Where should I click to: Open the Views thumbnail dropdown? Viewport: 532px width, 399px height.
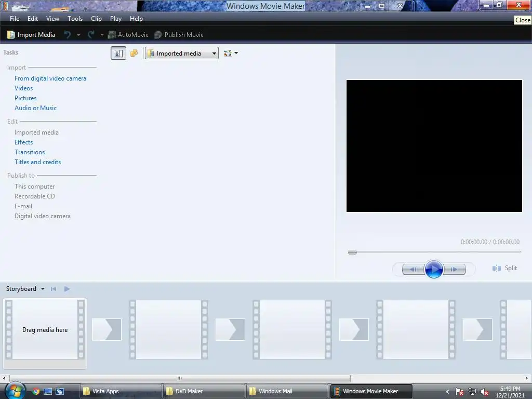tap(231, 53)
